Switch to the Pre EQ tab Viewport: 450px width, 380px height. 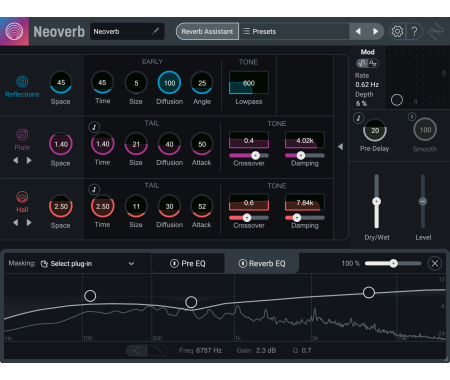tap(188, 264)
